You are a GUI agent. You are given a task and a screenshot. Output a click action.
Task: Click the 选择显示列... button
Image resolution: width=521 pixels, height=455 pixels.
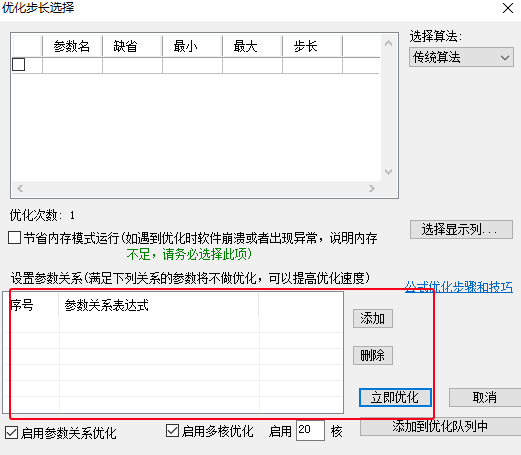click(x=461, y=229)
